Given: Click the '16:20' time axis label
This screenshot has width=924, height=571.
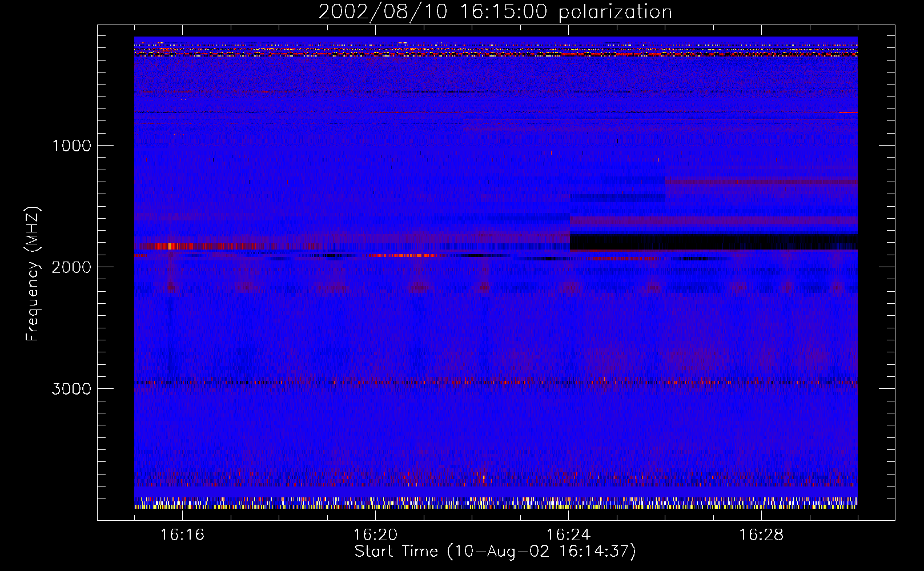Looking at the screenshot, I should pos(375,535).
